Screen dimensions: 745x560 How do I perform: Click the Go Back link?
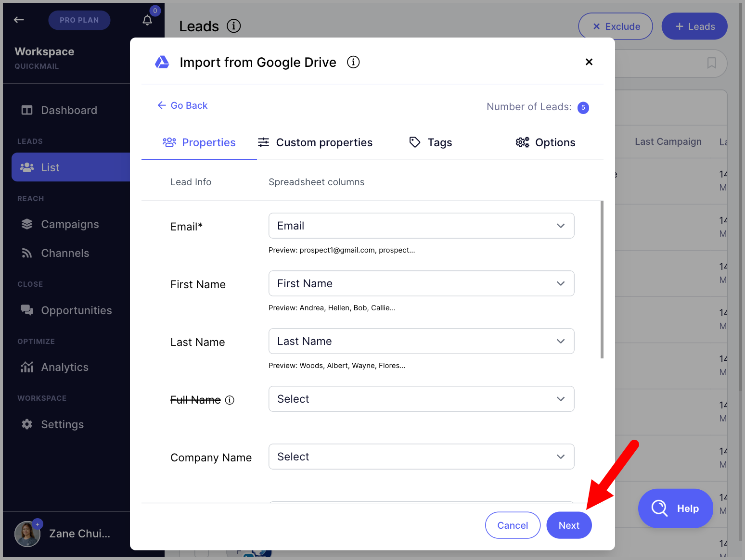tap(182, 105)
